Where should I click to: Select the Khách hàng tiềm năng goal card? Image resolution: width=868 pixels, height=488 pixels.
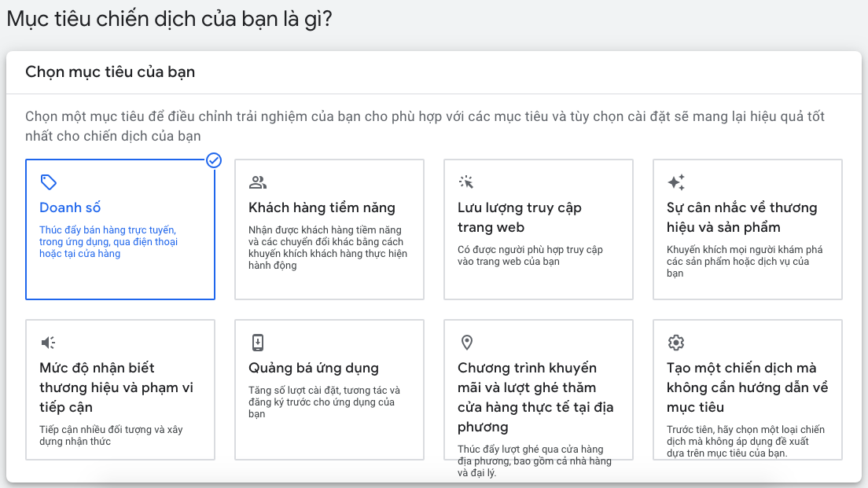329,229
